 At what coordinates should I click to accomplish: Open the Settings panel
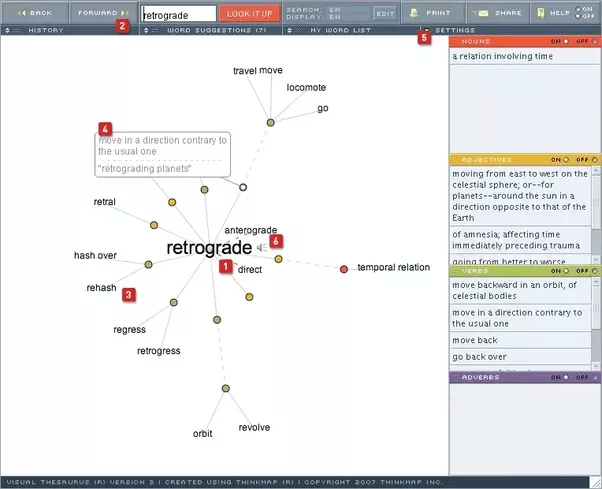point(455,30)
